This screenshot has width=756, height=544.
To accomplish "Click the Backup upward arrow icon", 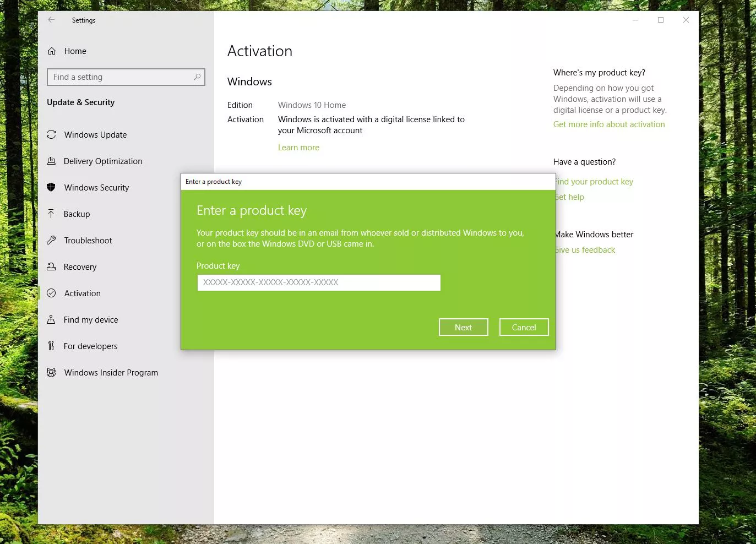I will pyautogui.click(x=51, y=214).
